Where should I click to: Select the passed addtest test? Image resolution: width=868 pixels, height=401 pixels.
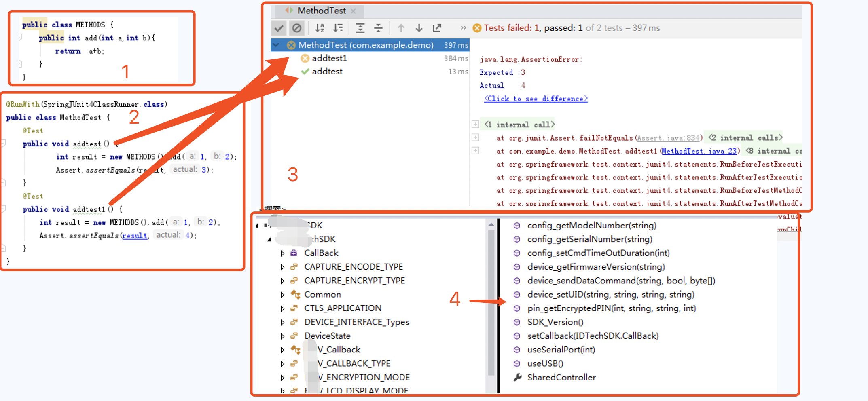point(327,72)
